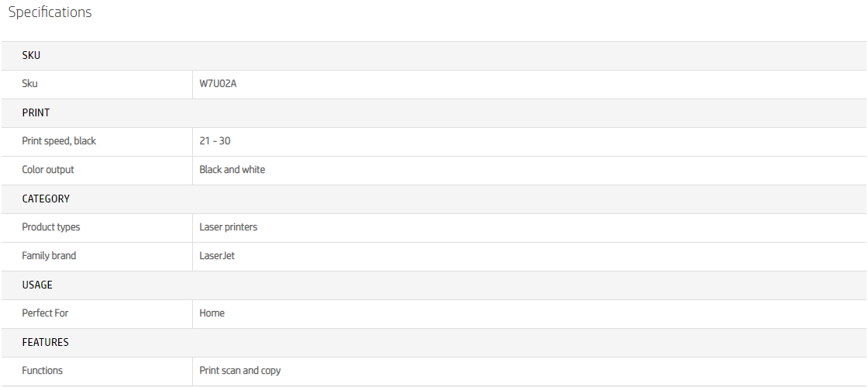Select the Sku row label
Viewport: 868px width, 387px height.
[29, 84]
